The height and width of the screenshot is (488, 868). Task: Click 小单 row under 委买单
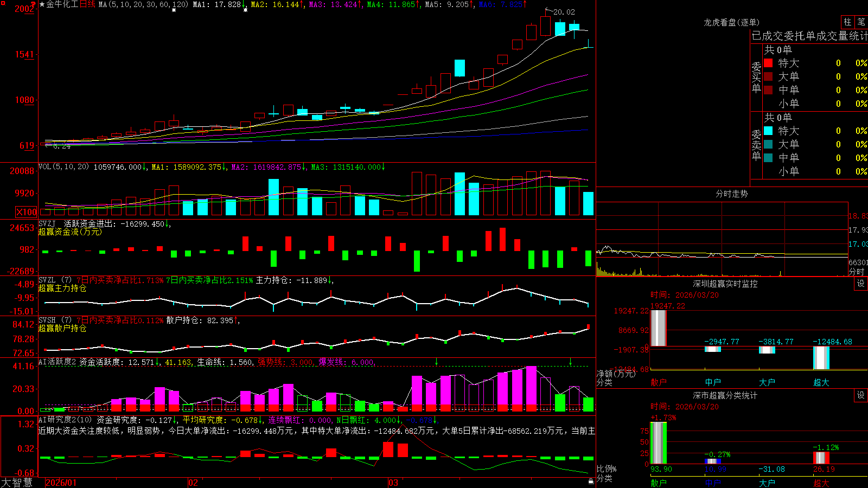(815, 104)
